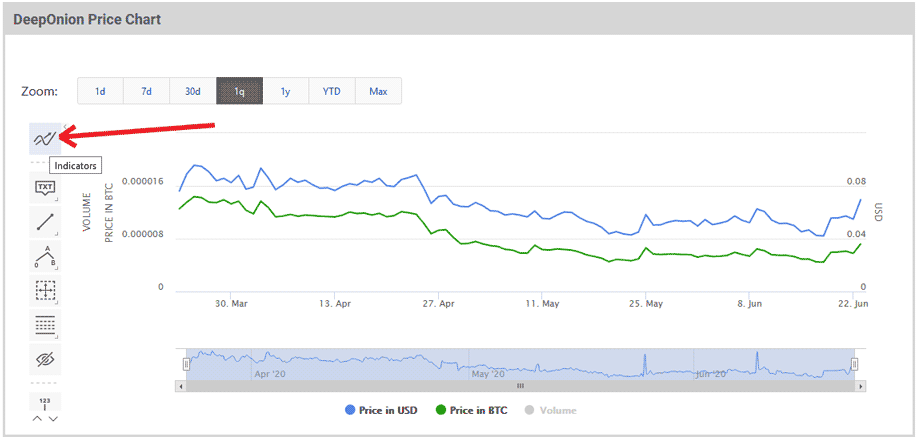Screen dimensions: 917x439
Task: Select the 1q zoom range
Action: click(x=239, y=91)
